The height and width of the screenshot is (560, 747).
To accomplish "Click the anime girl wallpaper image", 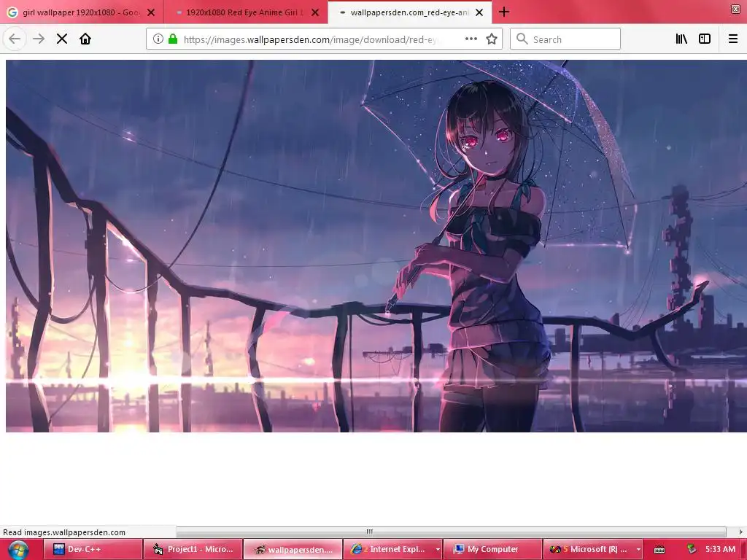I will click(376, 246).
